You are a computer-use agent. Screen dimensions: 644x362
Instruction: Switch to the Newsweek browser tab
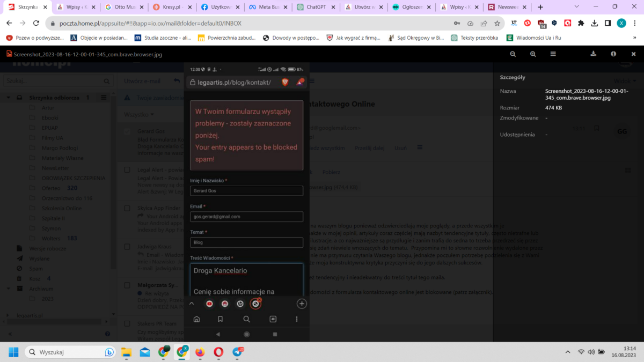[x=507, y=8]
